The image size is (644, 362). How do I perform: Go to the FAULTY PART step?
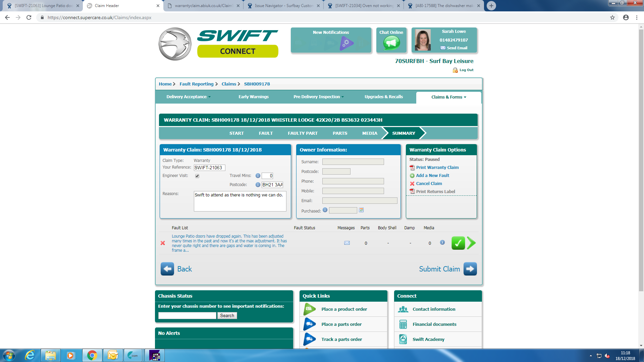tap(303, 133)
